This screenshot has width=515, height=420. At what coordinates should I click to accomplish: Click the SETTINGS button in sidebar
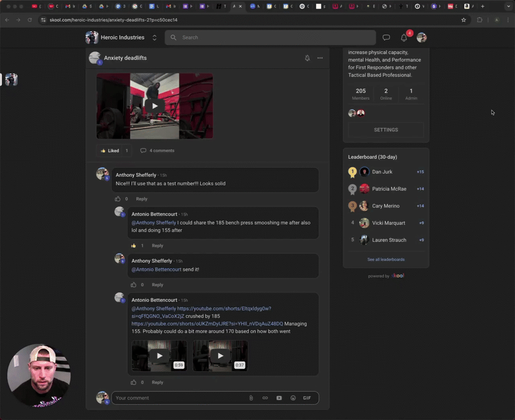[386, 130]
